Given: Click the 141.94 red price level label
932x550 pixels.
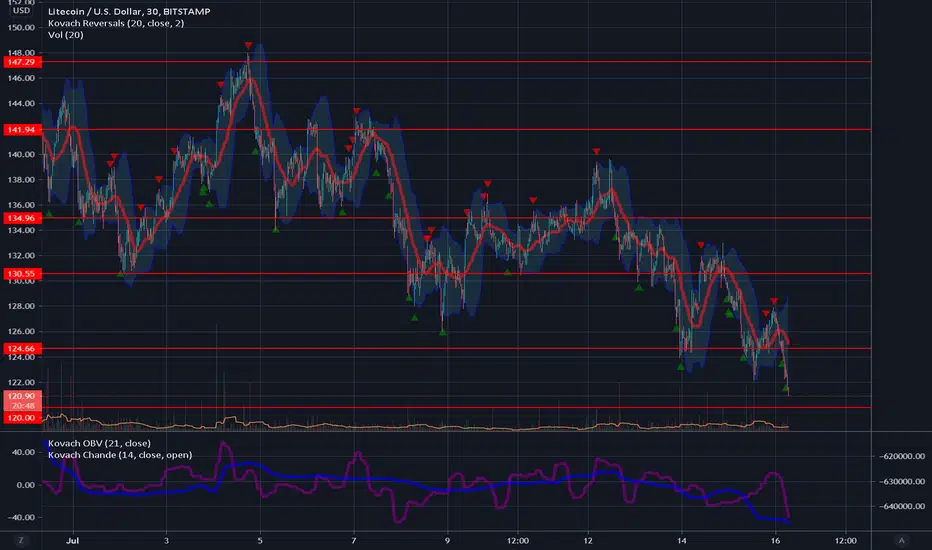Looking at the screenshot, I should tap(22, 130).
